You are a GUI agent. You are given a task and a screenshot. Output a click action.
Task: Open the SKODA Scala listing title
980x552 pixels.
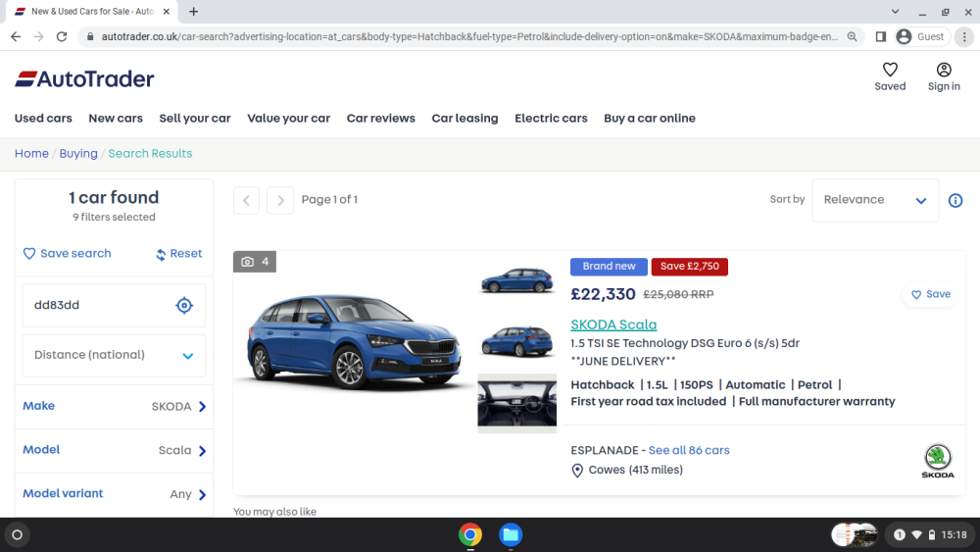[613, 325]
